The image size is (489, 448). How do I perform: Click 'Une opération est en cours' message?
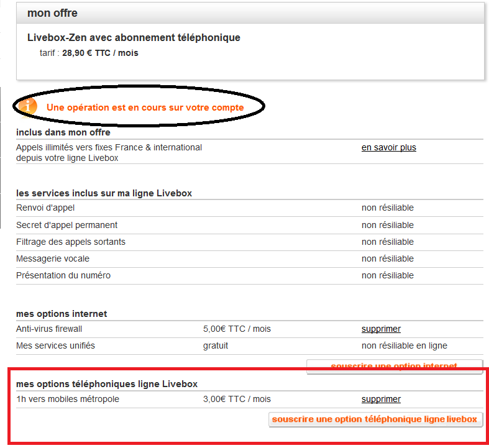click(x=145, y=107)
